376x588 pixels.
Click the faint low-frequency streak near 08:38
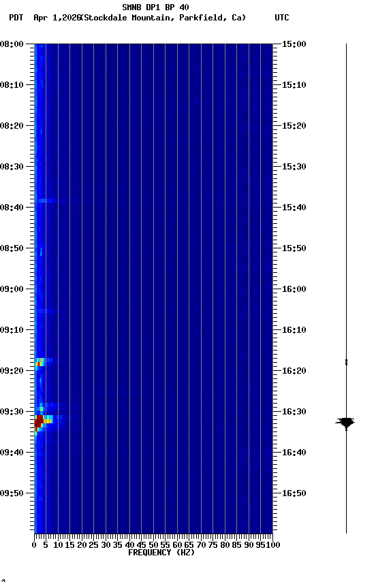(47, 201)
